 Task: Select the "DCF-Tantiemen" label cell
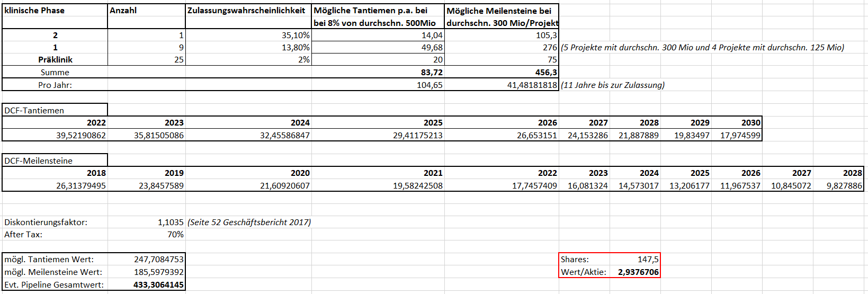pos(55,110)
